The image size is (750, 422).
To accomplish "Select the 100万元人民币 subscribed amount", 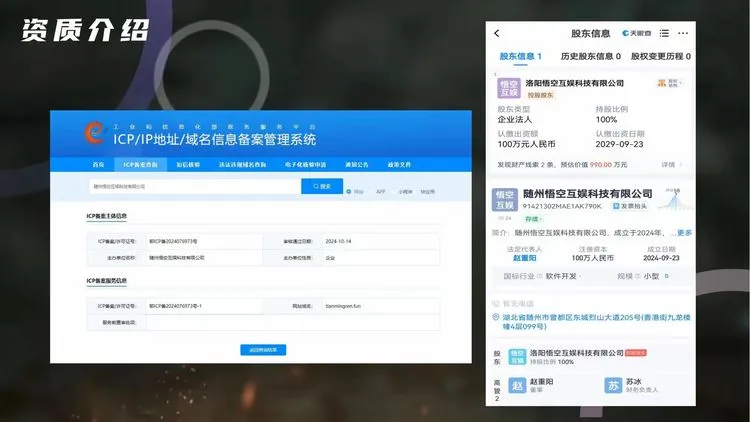I will (527, 144).
